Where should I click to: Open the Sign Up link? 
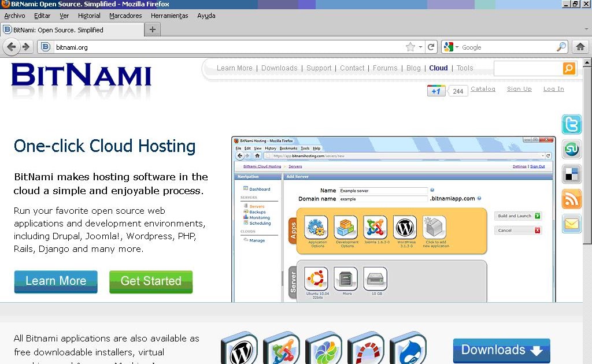pos(519,89)
